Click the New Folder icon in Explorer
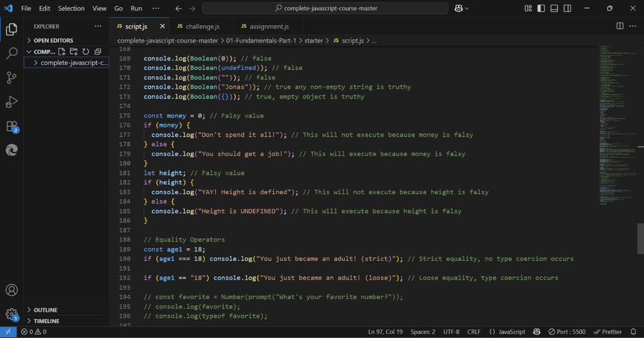 click(74, 52)
